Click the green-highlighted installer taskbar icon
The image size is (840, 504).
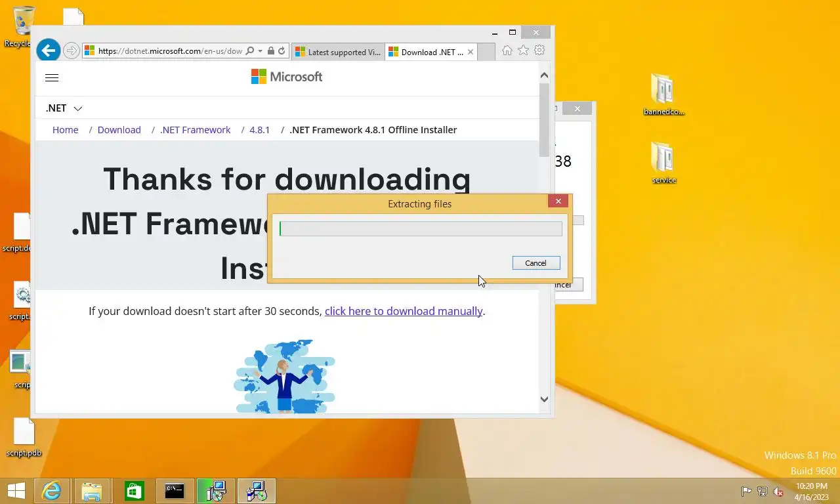(216, 491)
